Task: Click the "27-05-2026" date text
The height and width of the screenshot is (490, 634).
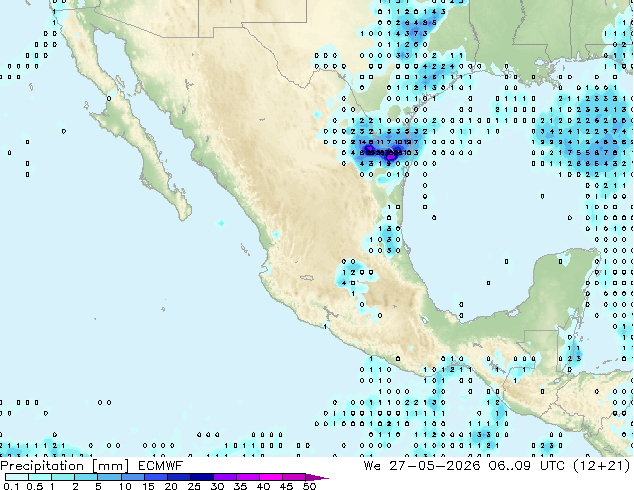Action: (435, 466)
